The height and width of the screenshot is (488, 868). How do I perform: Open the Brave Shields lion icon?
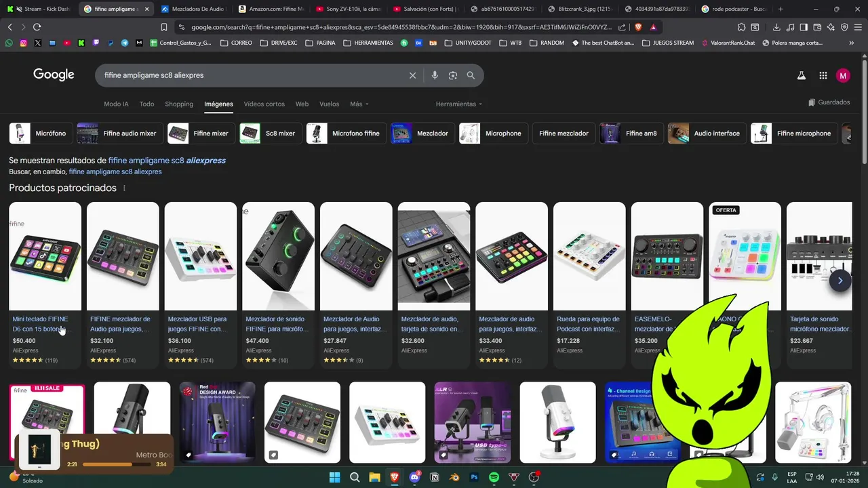638,27
